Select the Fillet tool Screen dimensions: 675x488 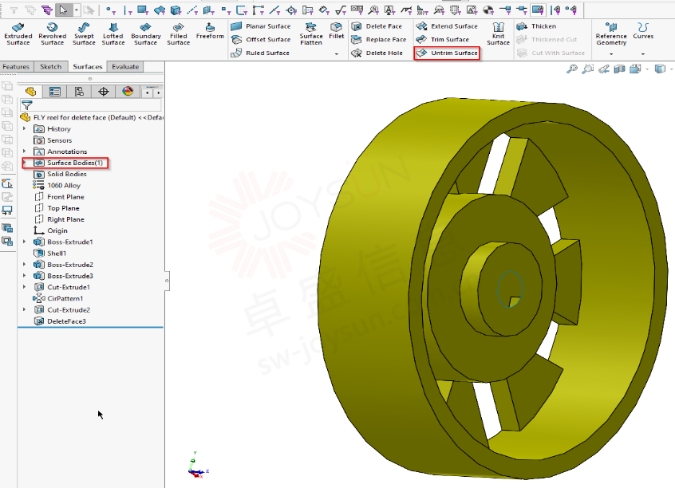tap(336, 31)
